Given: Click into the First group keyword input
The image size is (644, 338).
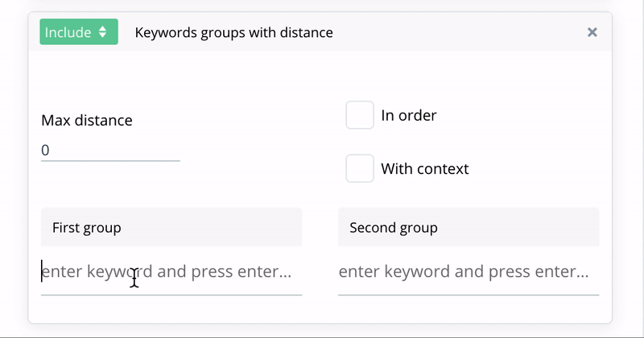Looking at the screenshot, I should point(171,272).
